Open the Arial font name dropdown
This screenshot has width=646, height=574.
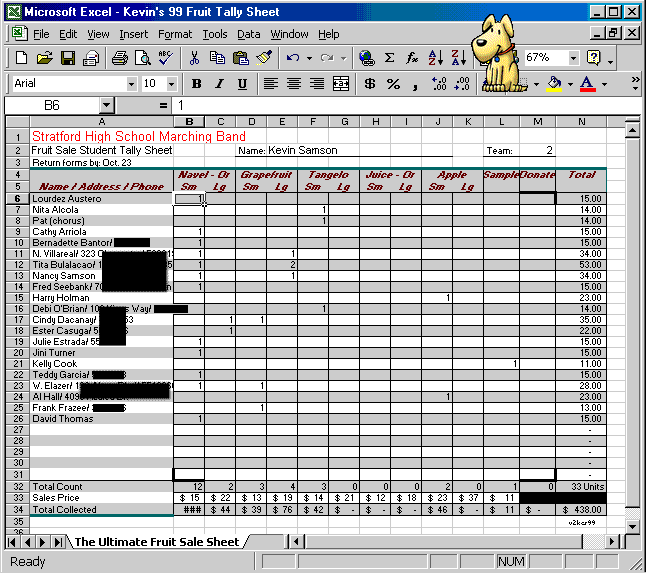(x=127, y=84)
